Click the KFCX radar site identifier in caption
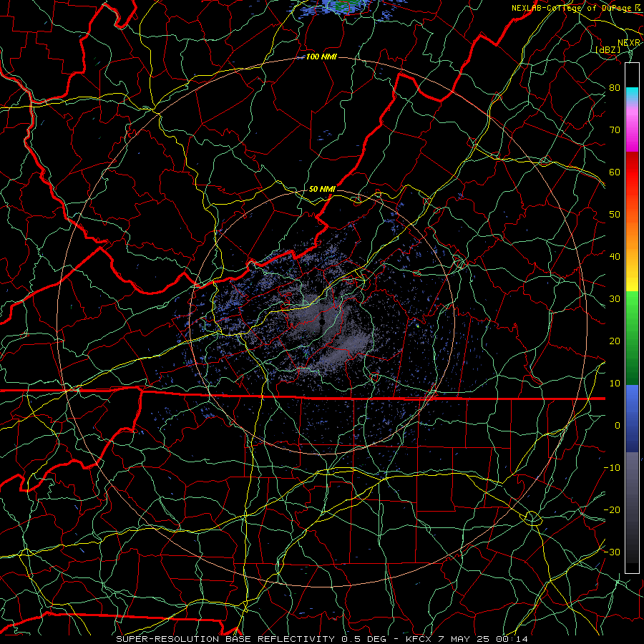This screenshot has height=644, width=644. tap(418, 639)
